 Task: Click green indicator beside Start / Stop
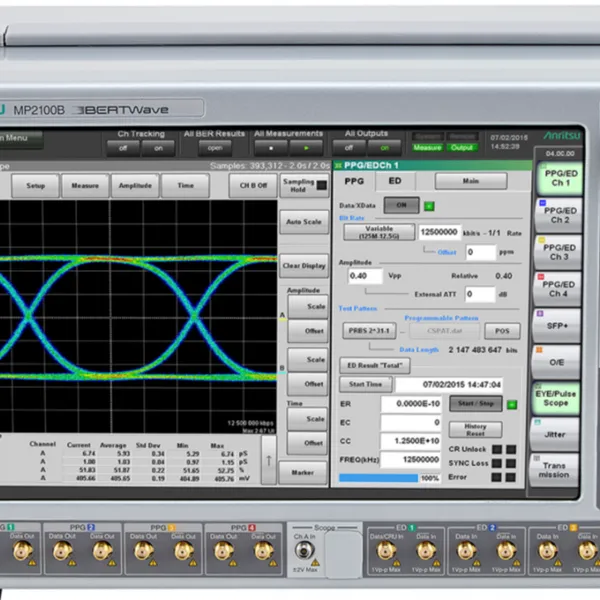[512, 404]
